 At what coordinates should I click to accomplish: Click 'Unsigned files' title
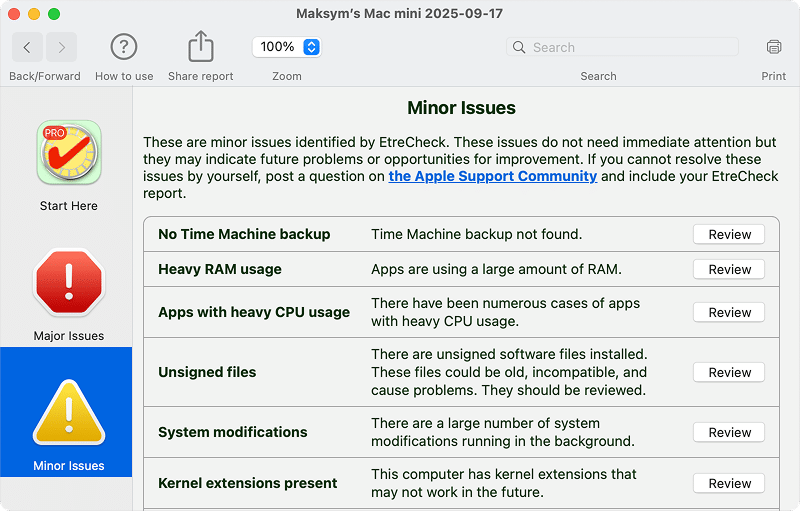(207, 372)
